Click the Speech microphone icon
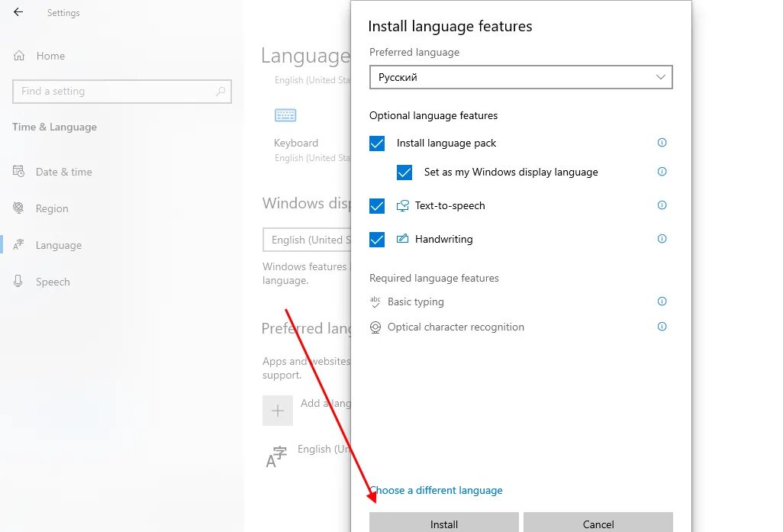Viewport: 783px width, 532px height. [18, 281]
